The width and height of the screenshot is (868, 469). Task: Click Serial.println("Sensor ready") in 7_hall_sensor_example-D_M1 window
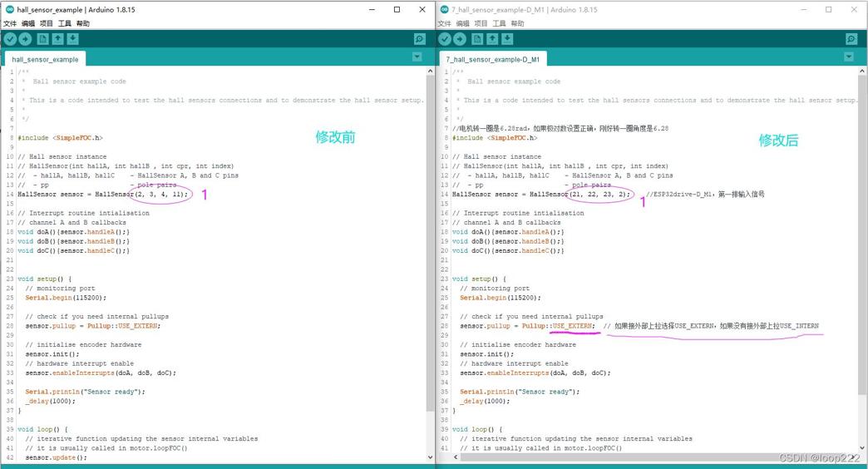pos(520,392)
